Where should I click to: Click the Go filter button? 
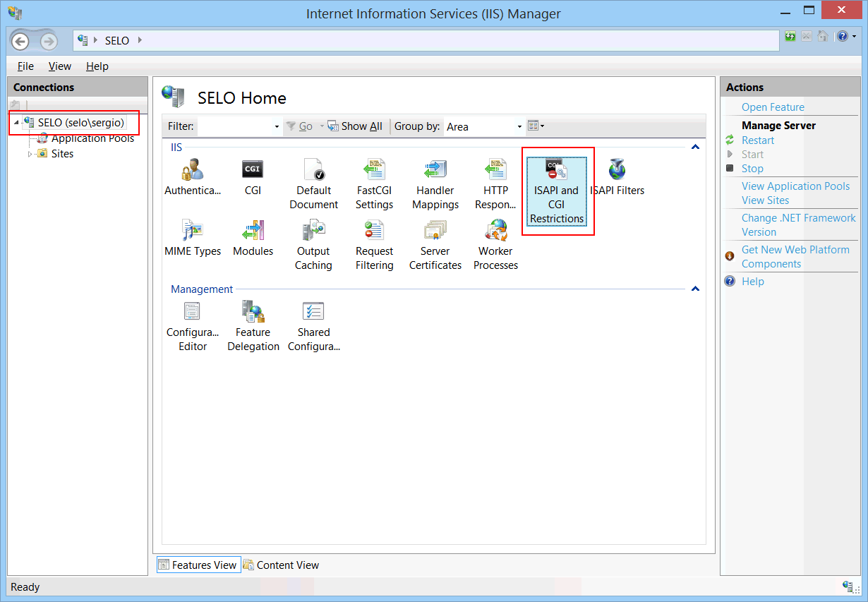pos(299,126)
